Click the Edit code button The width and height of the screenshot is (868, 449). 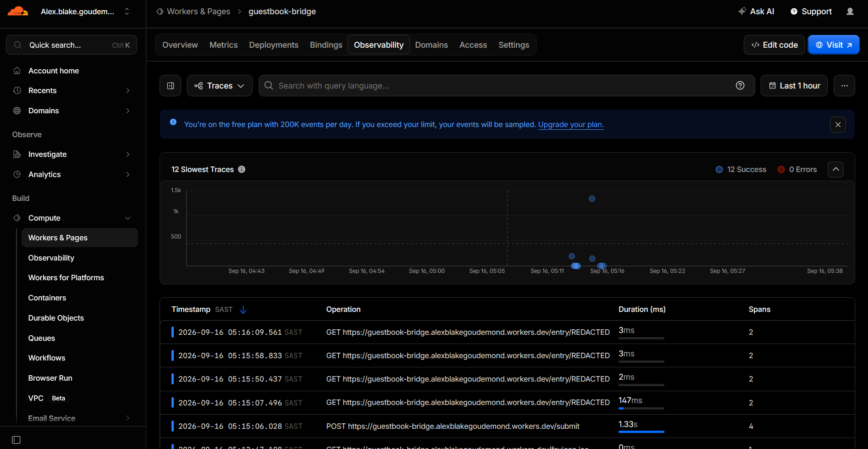tap(774, 45)
